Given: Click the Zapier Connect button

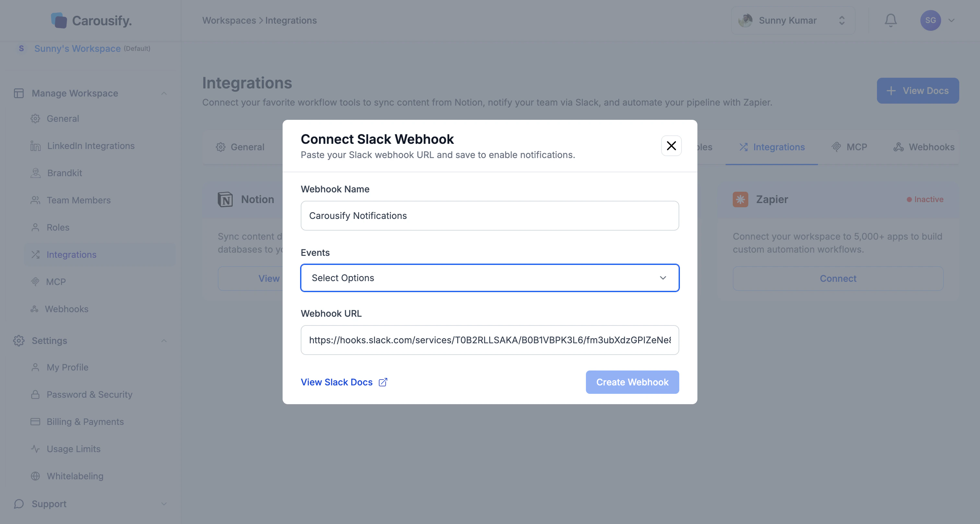Looking at the screenshot, I should tap(838, 279).
